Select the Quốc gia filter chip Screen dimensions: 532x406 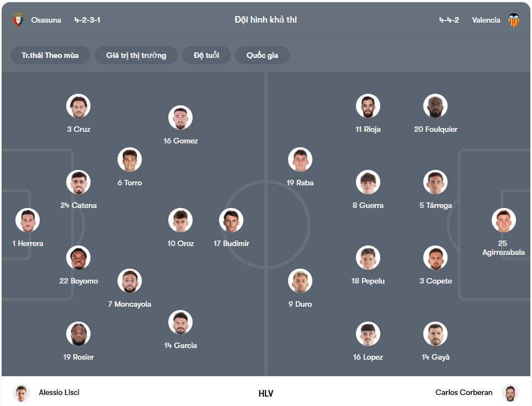click(262, 55)
